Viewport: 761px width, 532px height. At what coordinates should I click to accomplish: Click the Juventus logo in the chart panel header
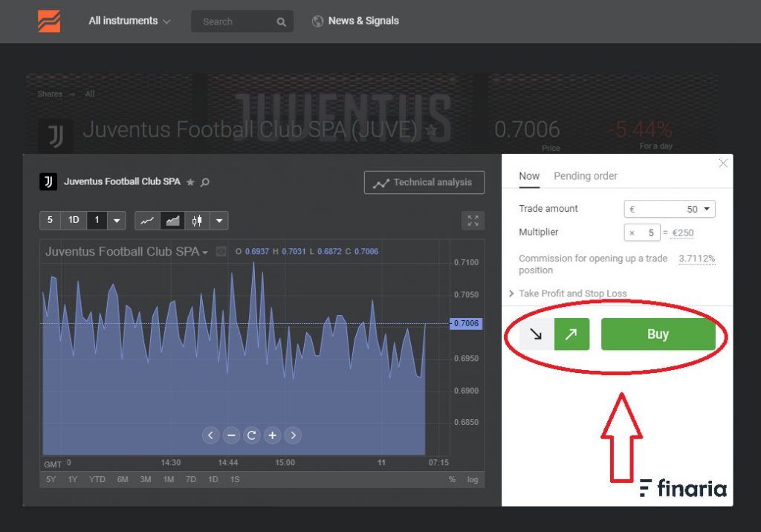48,181
